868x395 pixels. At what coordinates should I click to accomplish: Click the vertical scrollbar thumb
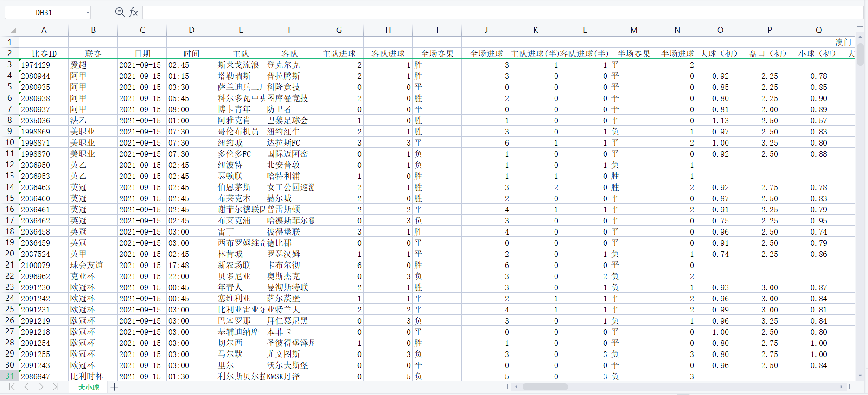[860, 54]
